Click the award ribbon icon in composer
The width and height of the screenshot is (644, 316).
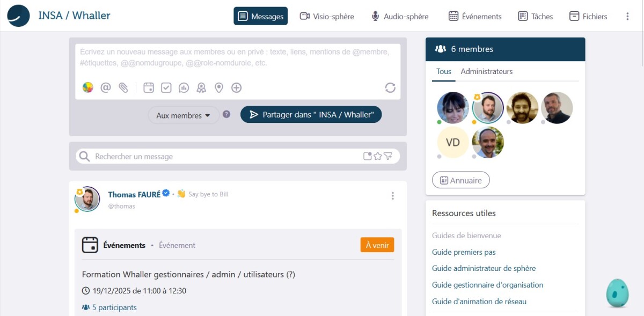(x=201, y=87)
